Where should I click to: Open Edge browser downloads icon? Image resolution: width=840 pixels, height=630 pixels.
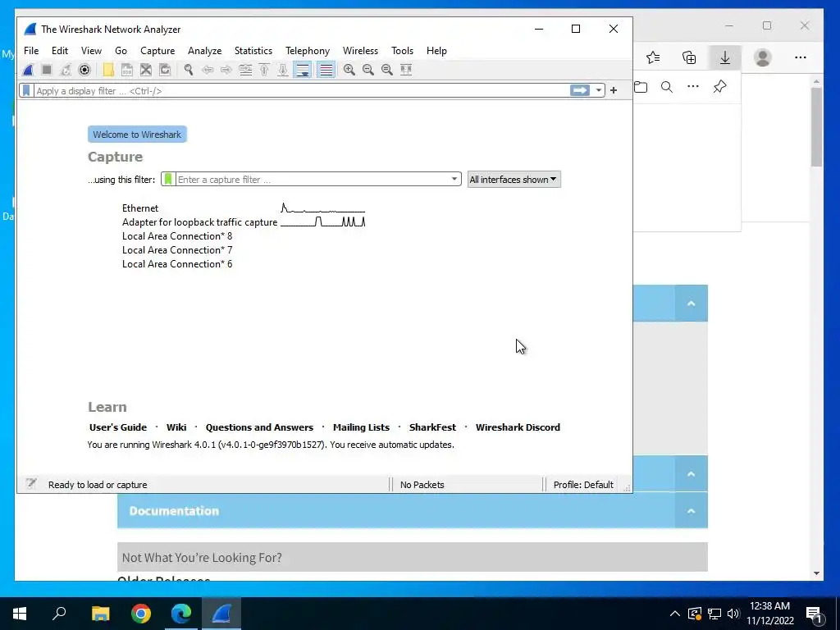click(725, 57)
